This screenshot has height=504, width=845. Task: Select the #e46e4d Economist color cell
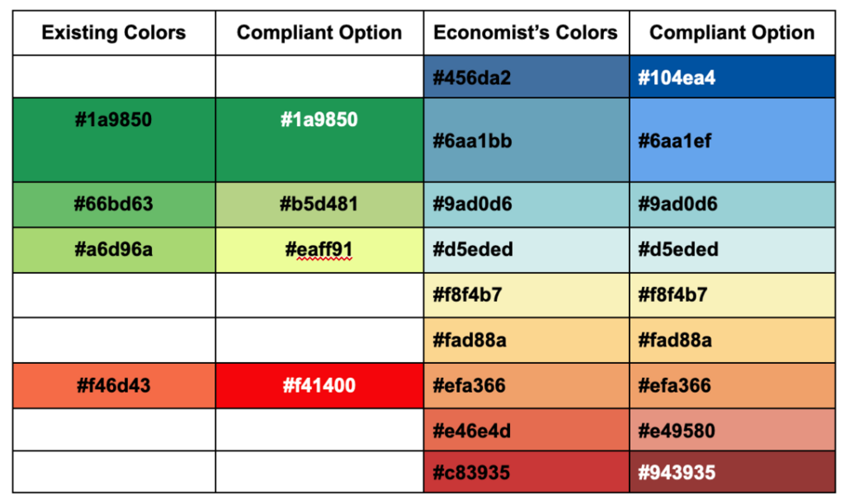click(526, 430)
